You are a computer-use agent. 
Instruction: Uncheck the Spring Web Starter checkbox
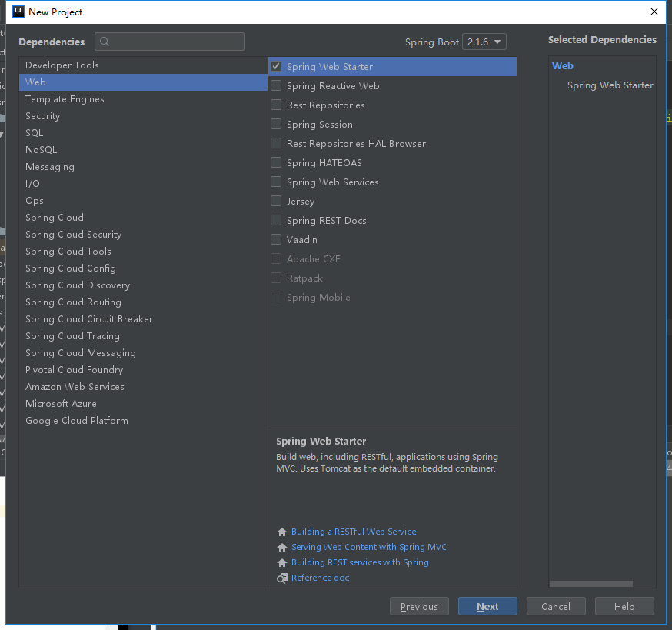coord(276,66)
